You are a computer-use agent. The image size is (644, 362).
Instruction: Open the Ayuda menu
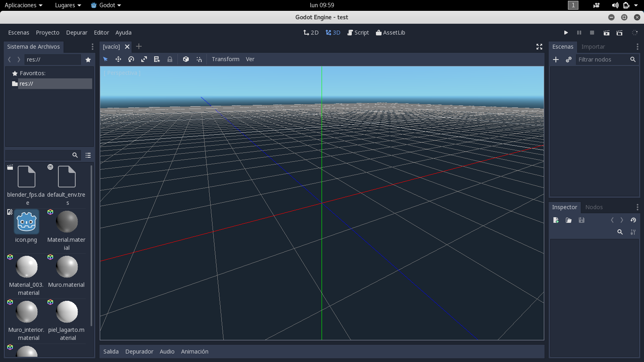click(124, 33)
